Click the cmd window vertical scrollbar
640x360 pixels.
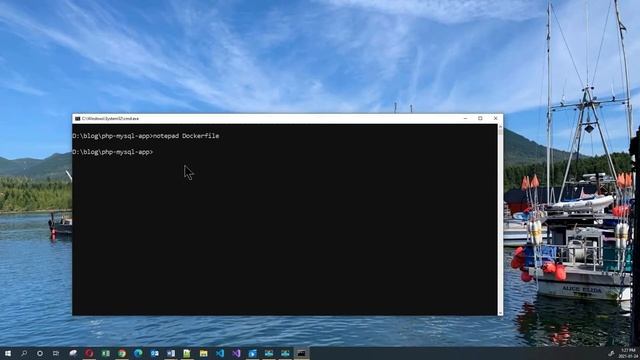[500, 220]
